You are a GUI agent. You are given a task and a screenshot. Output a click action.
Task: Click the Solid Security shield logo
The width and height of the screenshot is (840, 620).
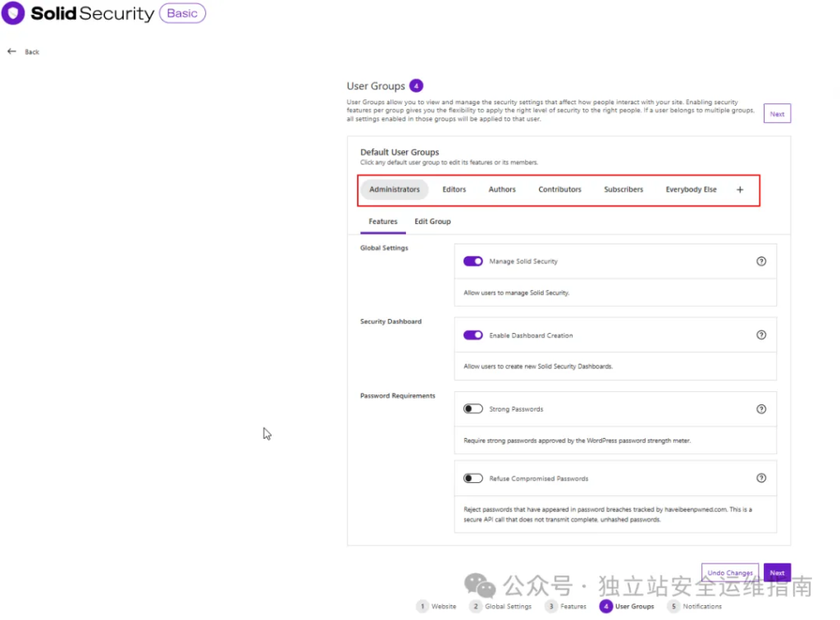13,13
